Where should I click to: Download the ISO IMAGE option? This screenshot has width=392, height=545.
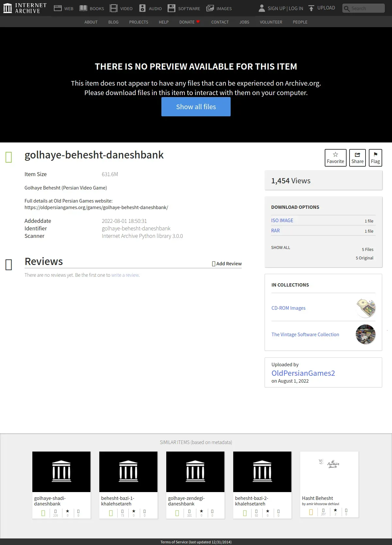tap(282, 221)
